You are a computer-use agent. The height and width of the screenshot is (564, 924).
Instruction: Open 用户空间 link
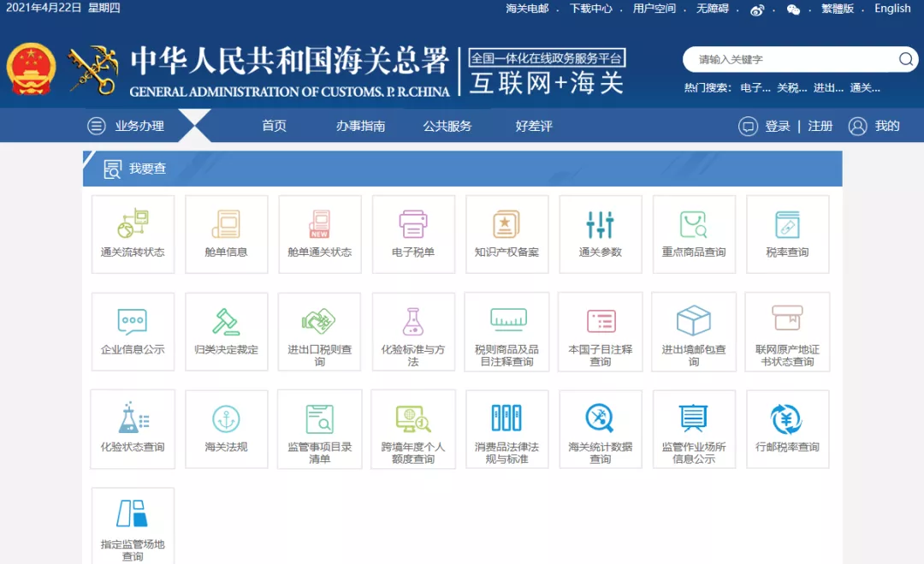click(x=654, y=9)
